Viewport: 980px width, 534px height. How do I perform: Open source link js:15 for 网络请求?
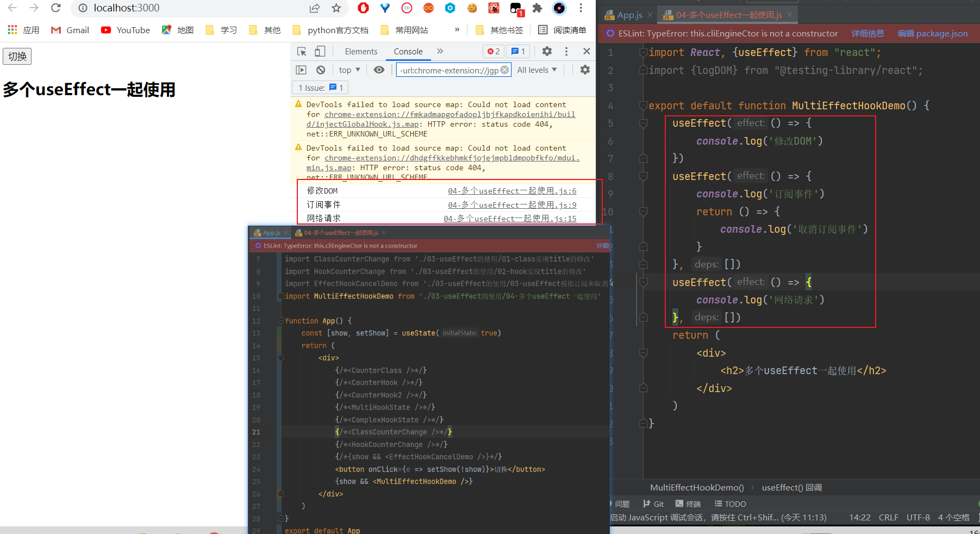pyautogui.click(x=510, y=218)
